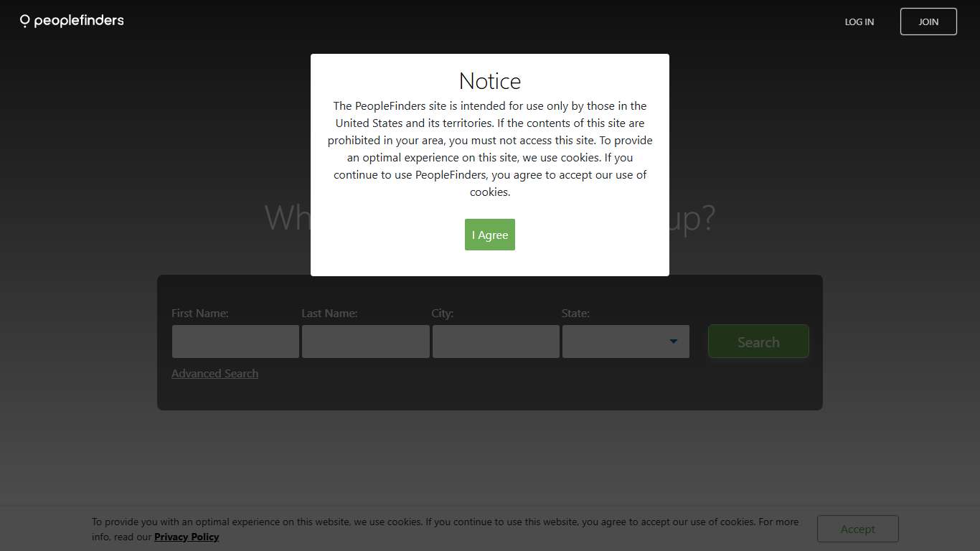
Task: Focus the First Name input field
Action: 235,342
